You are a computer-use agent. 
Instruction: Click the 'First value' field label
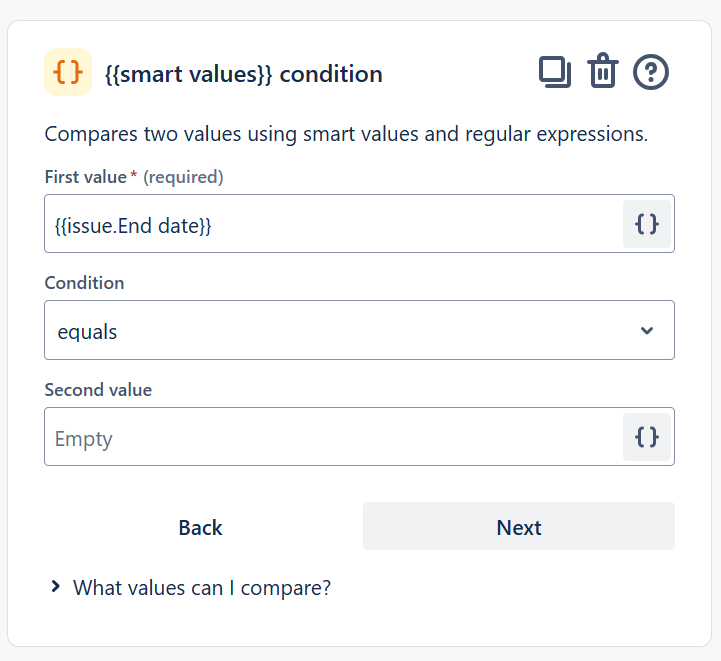[x=85, y=177]
